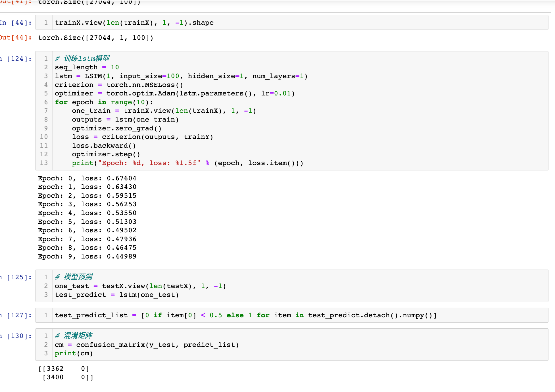This screenshot has height=392, width=555.
Task: Click the print Epoch loss statement
Action: (187, 163)
